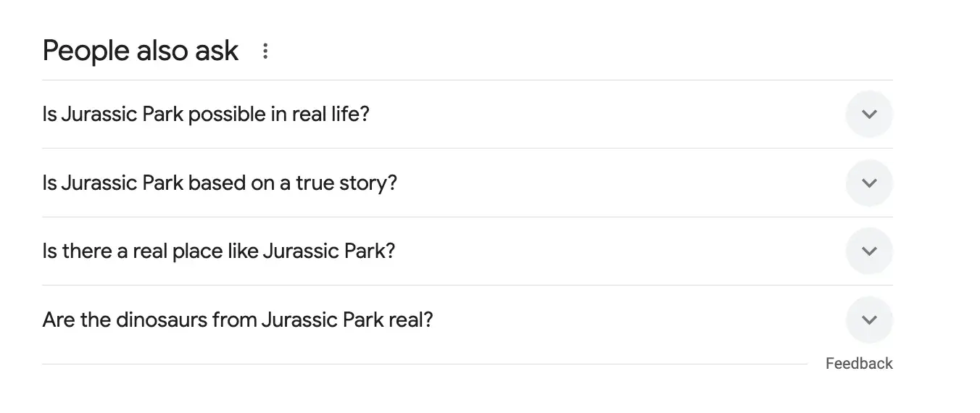The image size is (980, 413).
Task: Click the chevron beside "real place like Jurassic Park"
Action: click(869, 251)
